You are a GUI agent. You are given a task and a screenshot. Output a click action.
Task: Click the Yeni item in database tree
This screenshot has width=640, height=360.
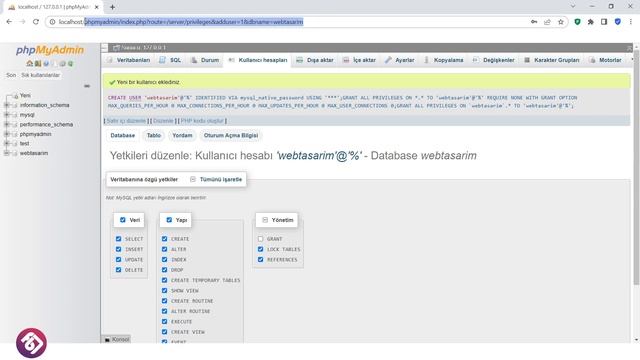click(25, 96)
